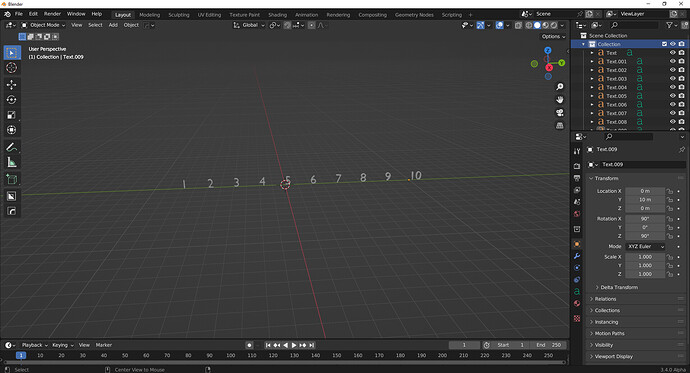Click the zoom viewport magnifier icon
690x373 pixels.
pos(560,87)
